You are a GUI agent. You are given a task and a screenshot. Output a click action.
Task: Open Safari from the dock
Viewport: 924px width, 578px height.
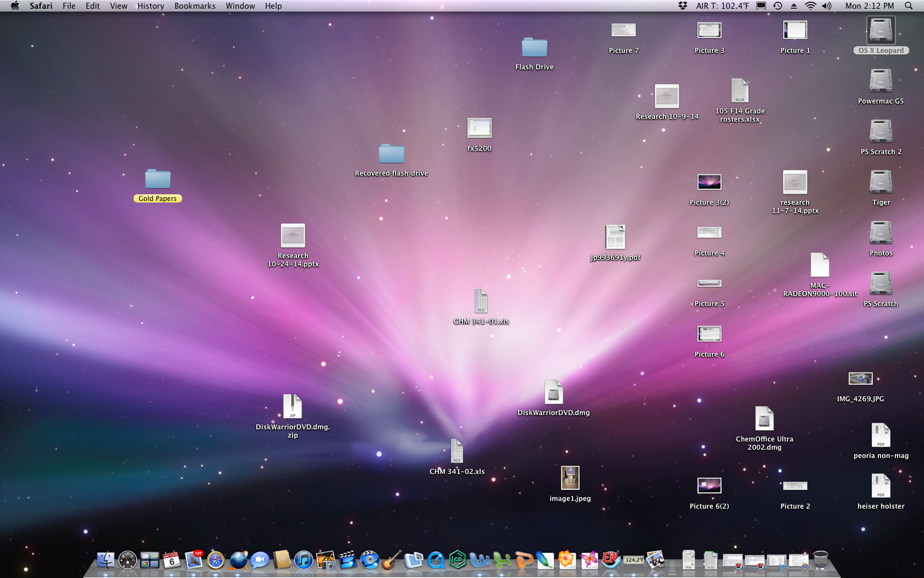click(x=216, y=560)
